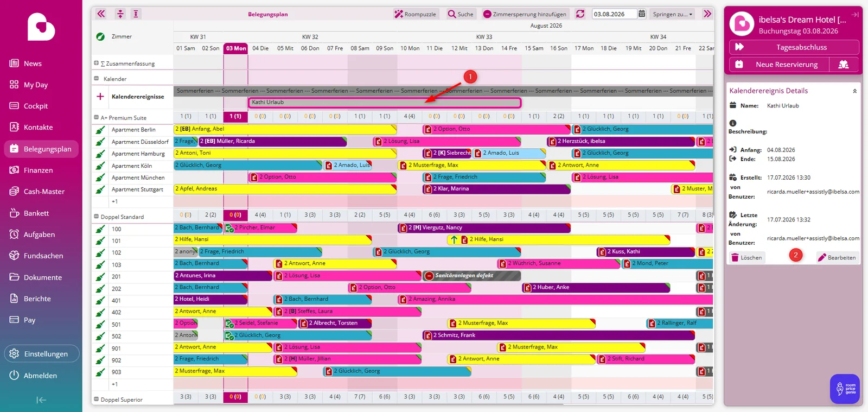Click the vertical expand rows toolbar icon
This screenshot has height=412, width=868.
pos(136,14)
